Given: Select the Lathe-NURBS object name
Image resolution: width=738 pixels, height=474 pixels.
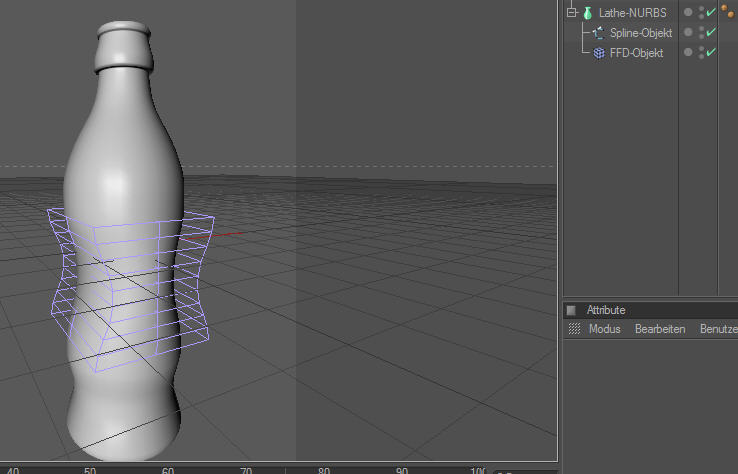Looking at the screenshot, I should [x=633, y=13].
